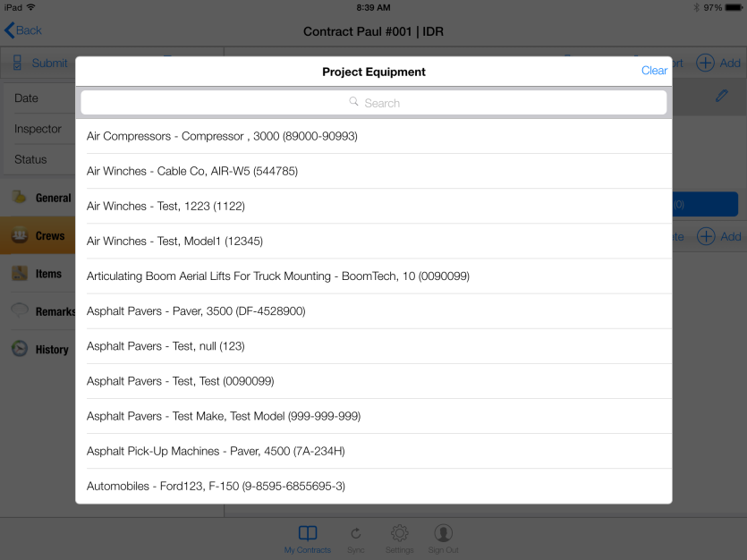Screen dimensions: 747x560
Task: Pick Asphalt Pick-Up Machines - Paver, 4500
Action: pos(373,452)
